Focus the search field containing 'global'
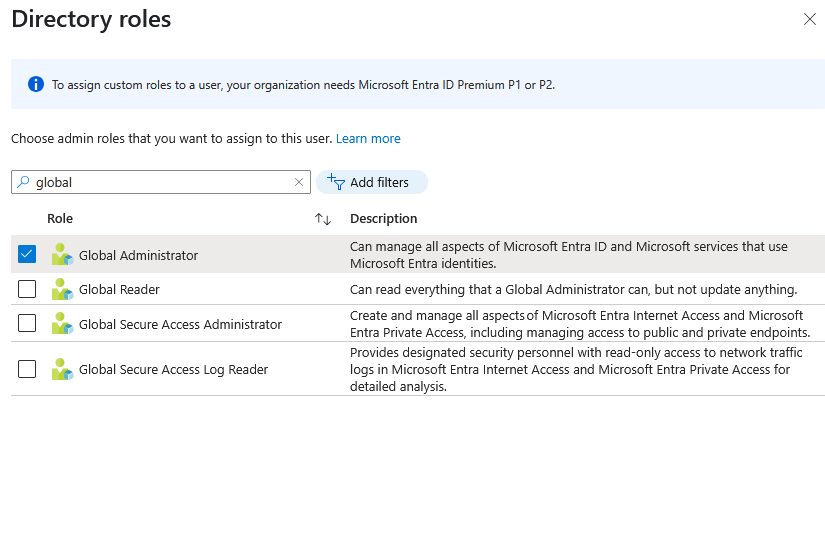The image size is (825, 545). tap(160, 182)
